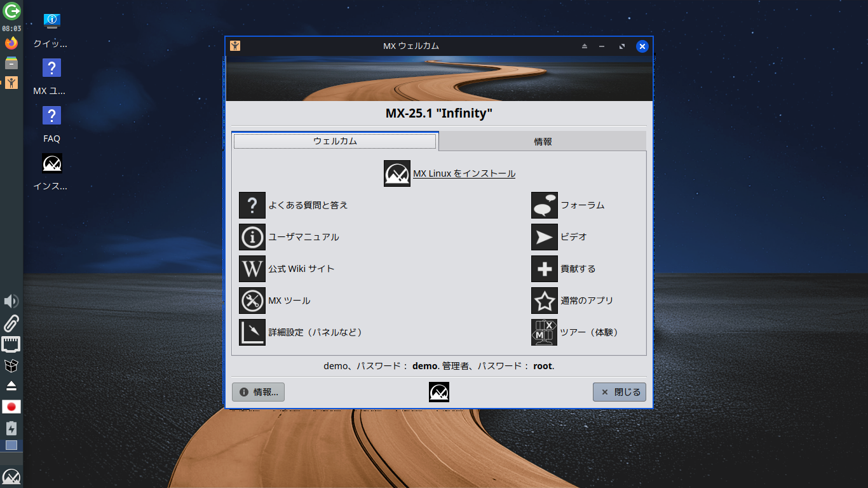Launch Firefox from the panel
This screenshot has width=868, height=488.
tap(11, 43)
